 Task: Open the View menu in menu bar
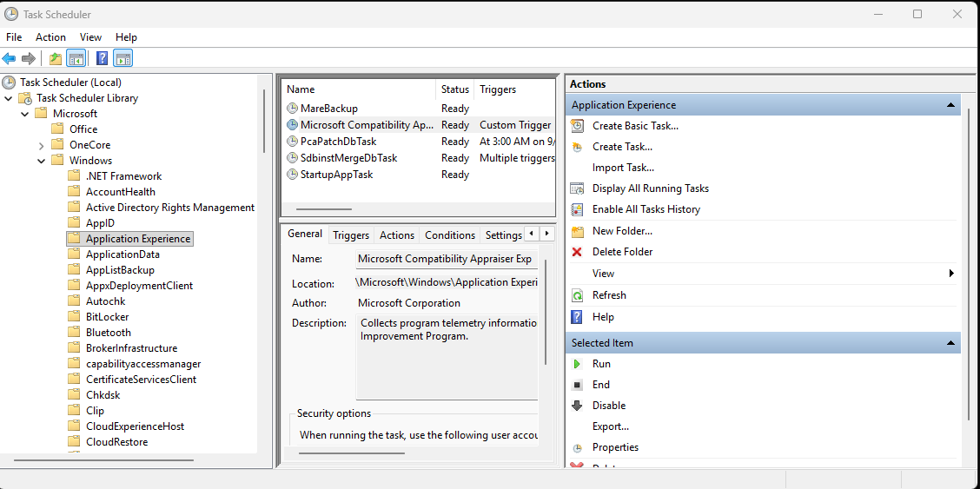(90, 37)
